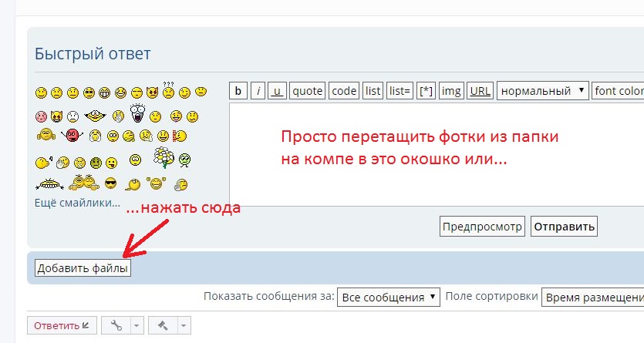Image resolution: width=644 pixels, height=343 pixels.
Task: Open the Все сообщения filter dropdown
Action: [x=389, y=297]
